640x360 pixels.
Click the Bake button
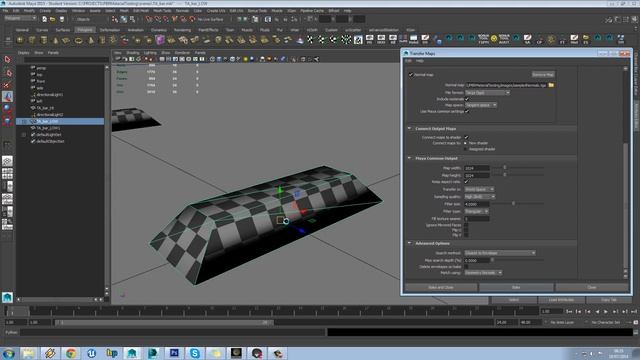[x=516, y=287]
